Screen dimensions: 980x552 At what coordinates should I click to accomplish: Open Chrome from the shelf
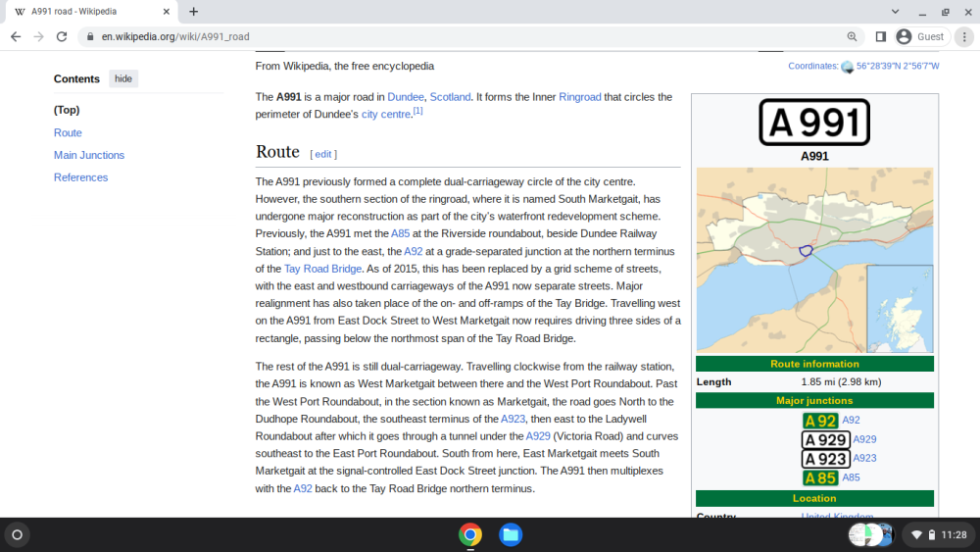coord(470,535)
